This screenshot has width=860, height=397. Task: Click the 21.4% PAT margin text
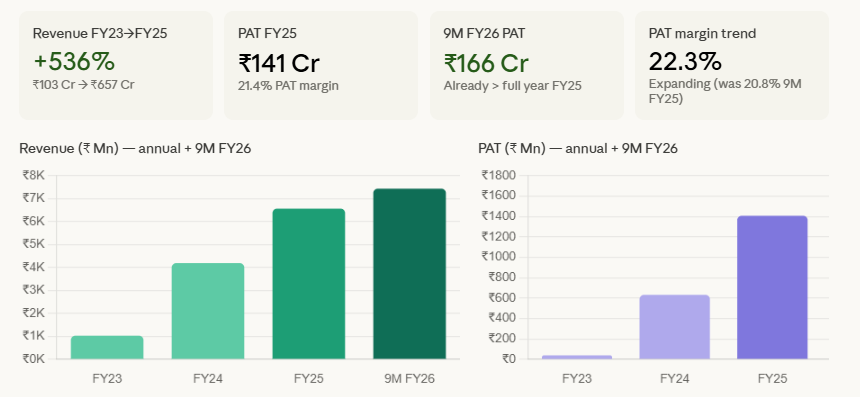coord(288,86)
